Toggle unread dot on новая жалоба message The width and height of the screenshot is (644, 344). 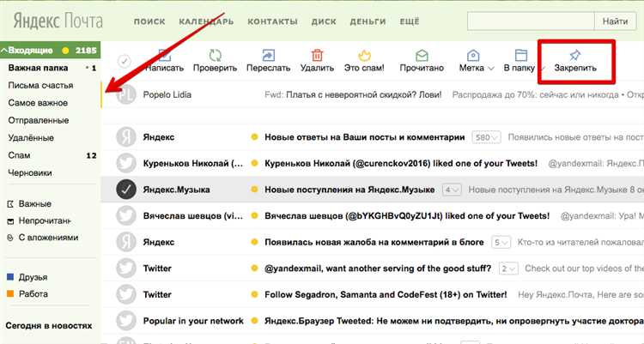(x=254, y=242)
